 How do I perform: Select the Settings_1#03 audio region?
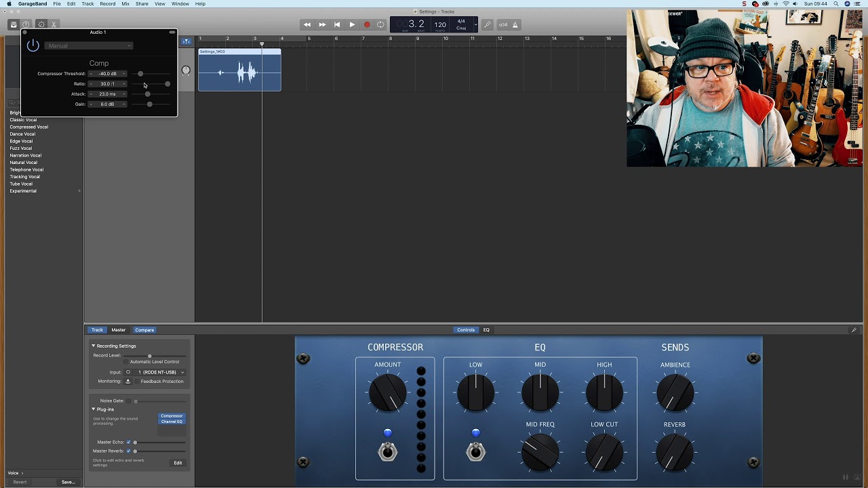[x=239, y=70]
